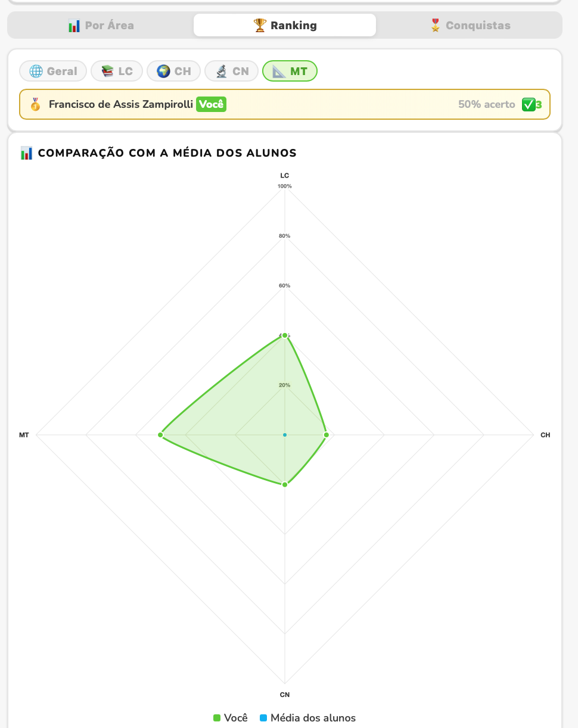The image size is (578, 728).
Task: Click the LC data point on radar
Action: 285,335
